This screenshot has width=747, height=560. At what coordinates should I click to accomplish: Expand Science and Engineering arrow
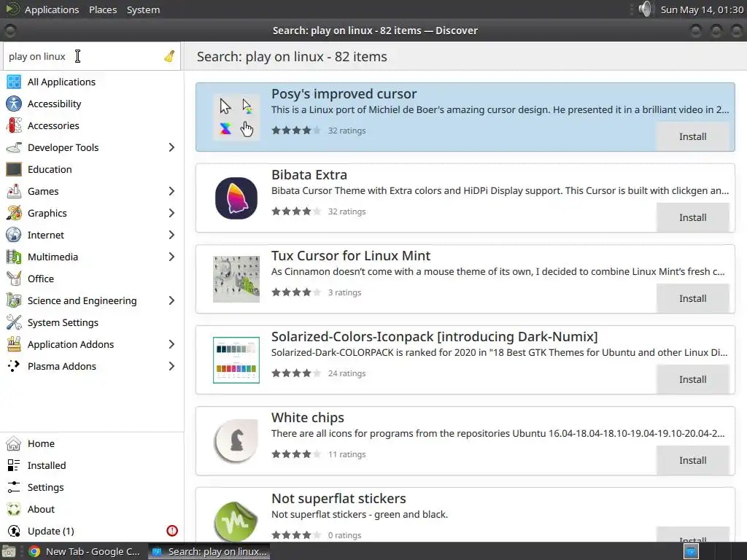pos(171,300)
